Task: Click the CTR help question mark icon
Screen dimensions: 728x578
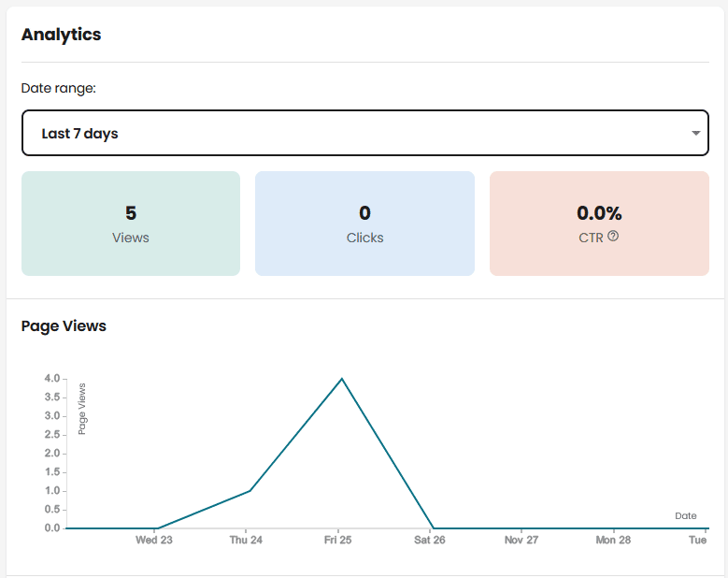Action: [613, 236]
